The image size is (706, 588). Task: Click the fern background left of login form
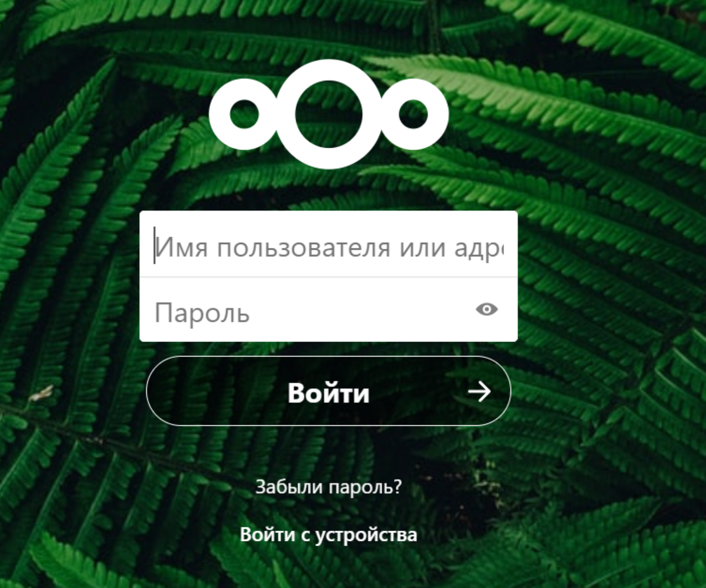(71, 282)
